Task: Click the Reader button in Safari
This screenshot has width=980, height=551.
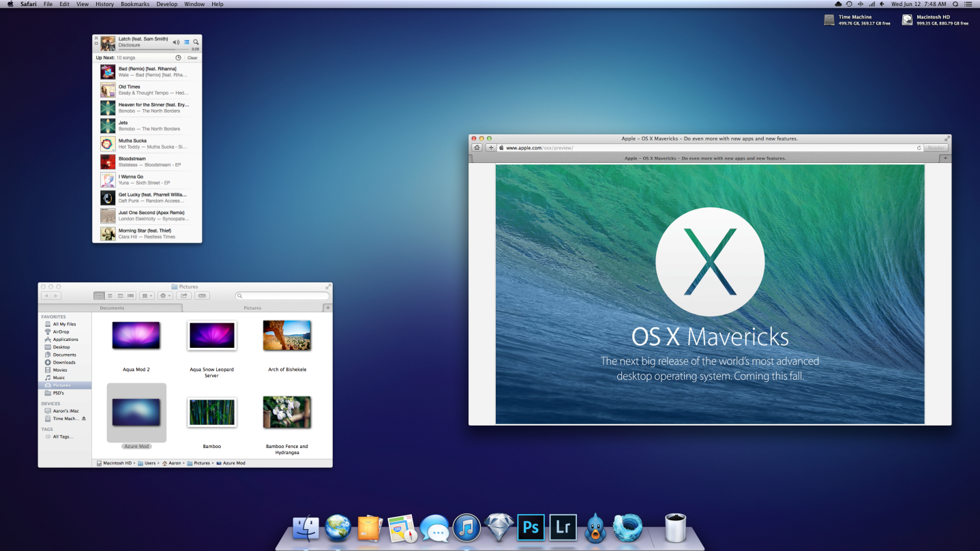Action: (936, 147)
